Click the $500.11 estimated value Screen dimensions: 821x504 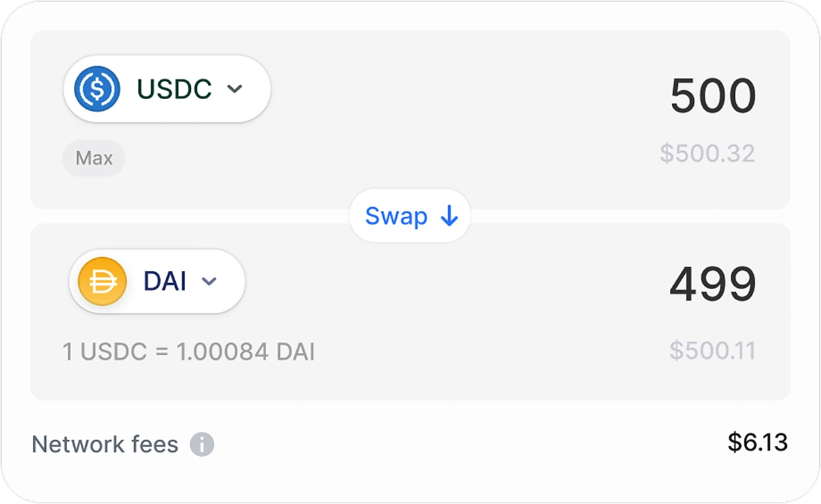pyautogui.click(x=714, y=349)
